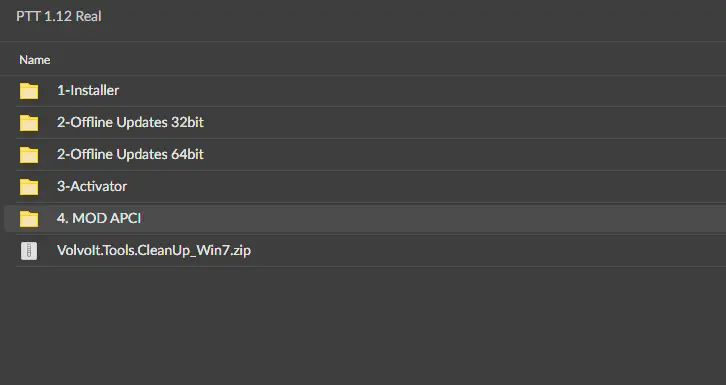This screenshot has width=726, height=385.
Task: Click the folder icon beside 1-Installer
Action: point(29,91)
